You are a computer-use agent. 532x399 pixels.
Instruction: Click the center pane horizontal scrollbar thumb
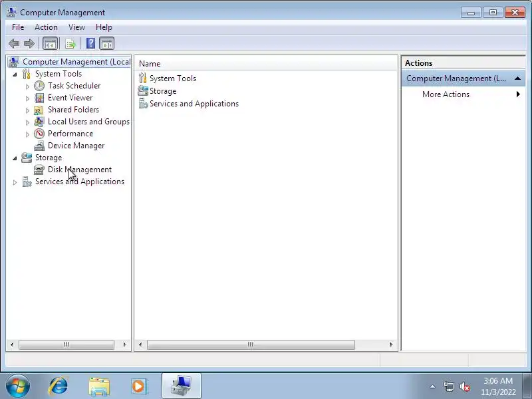click(x=251, y=344)
